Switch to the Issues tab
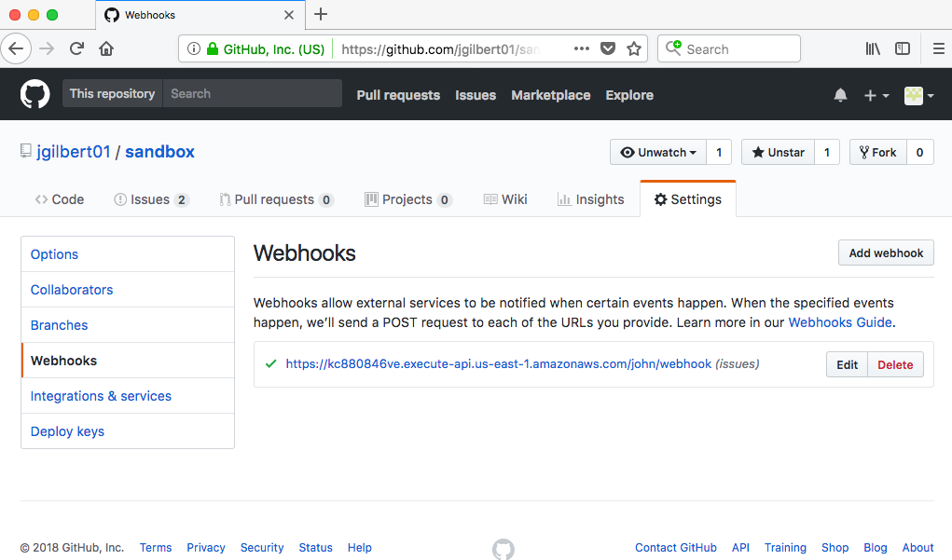This screenshot has height=560, width=952. tap(150, 199)
